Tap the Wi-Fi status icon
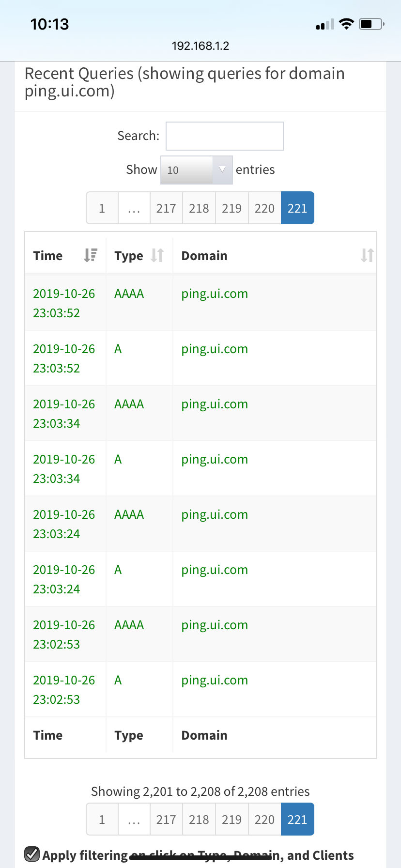401x868 pixels. (x=346, y=24)
